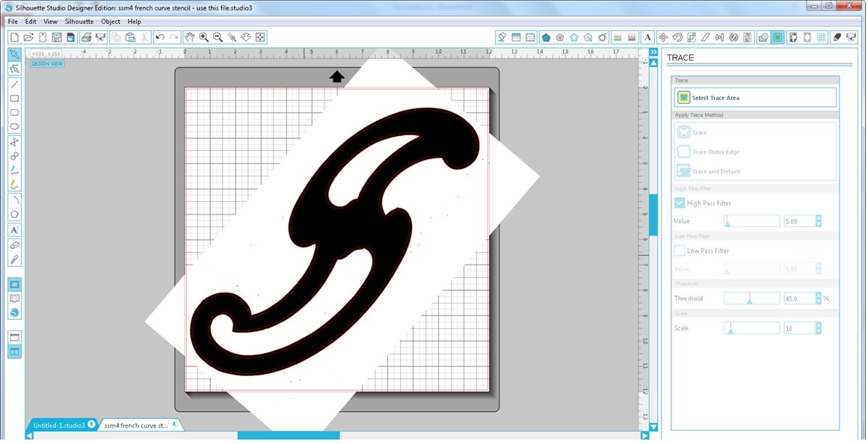Open the Trace window icon in the top toolbar
Screen dimensions: 868x444
pos(778,37)
